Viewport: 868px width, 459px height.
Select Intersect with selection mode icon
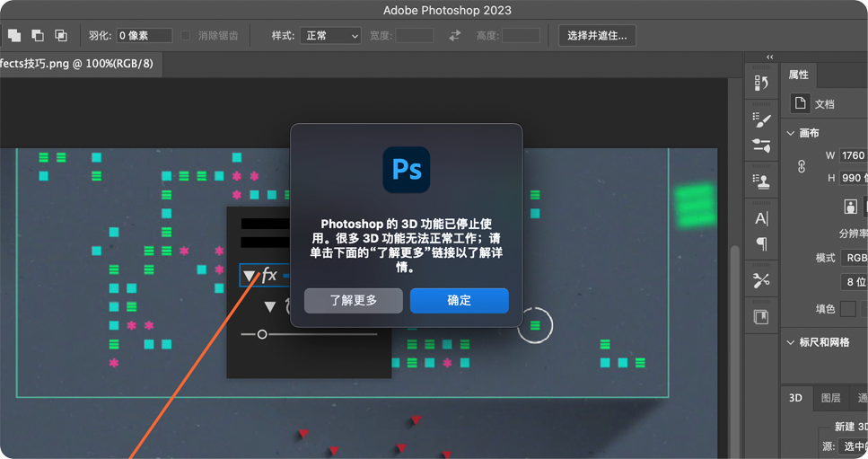point(61,35)
